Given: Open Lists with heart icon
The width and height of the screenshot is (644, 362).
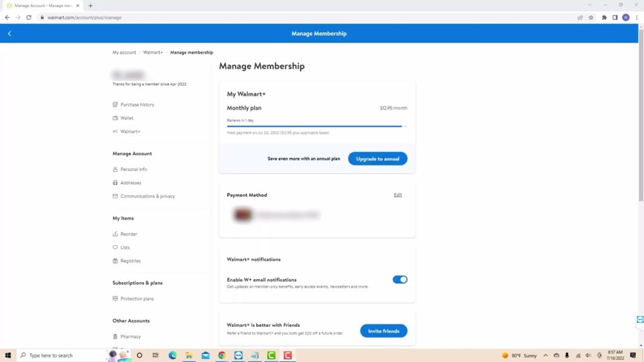Looking at the screenshot, I should pos(125,248).
